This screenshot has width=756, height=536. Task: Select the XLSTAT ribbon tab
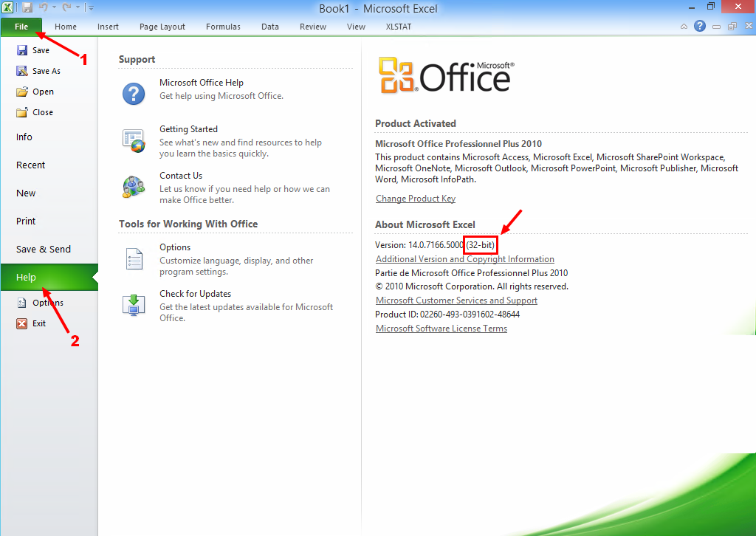pos(399,27)
